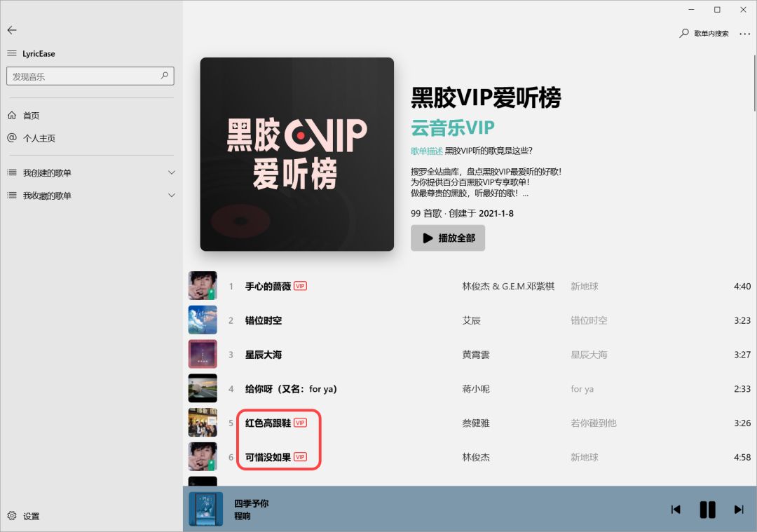Open the 云音乐VIP creator link
Image resolution: width=757 pixels, height=532 pixels.
(x=453, y=128)
